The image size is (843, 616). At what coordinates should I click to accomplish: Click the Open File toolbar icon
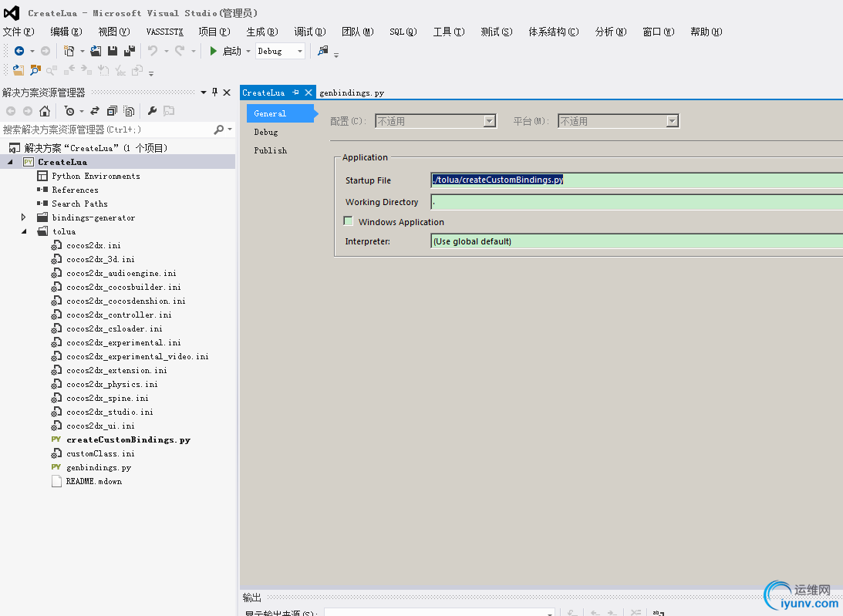96,51
